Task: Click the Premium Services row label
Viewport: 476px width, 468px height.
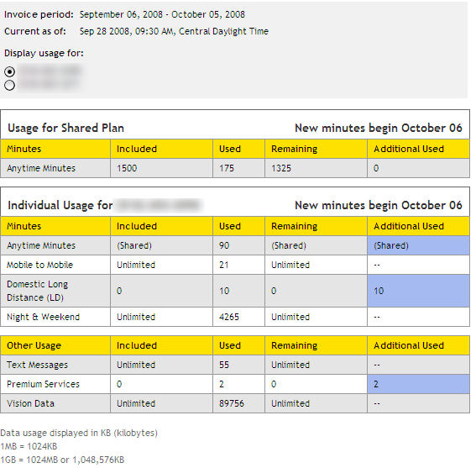Action: pos(43,384)
